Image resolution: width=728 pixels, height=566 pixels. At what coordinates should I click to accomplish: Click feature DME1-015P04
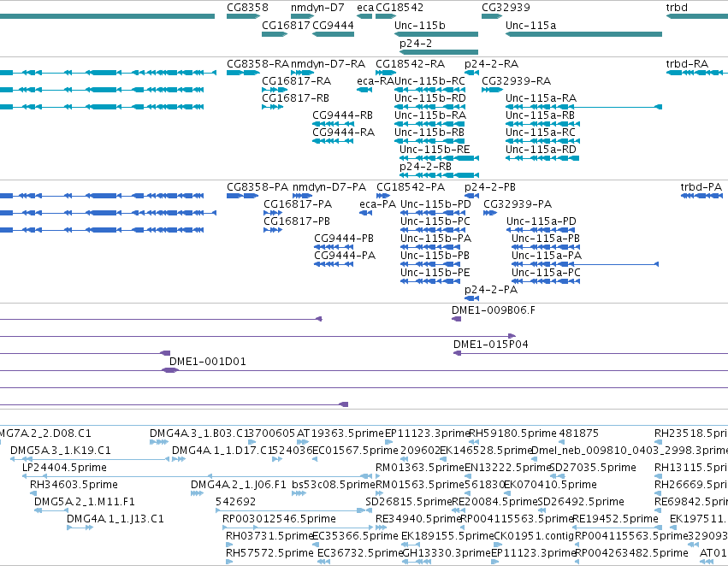[491, 345]
